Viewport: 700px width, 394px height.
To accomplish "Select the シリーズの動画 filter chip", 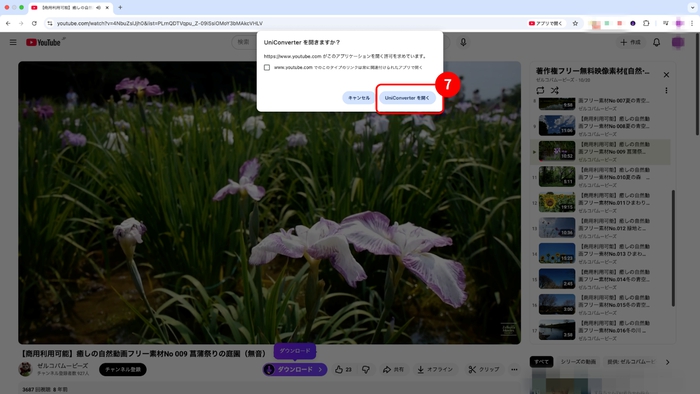I will [x=578, y=362].
